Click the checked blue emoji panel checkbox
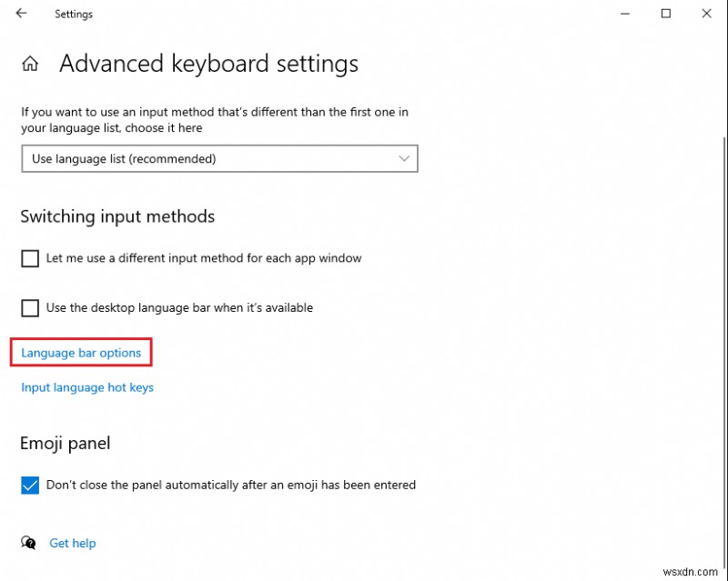Screen dimensions: 728x581 coord(28,485)
